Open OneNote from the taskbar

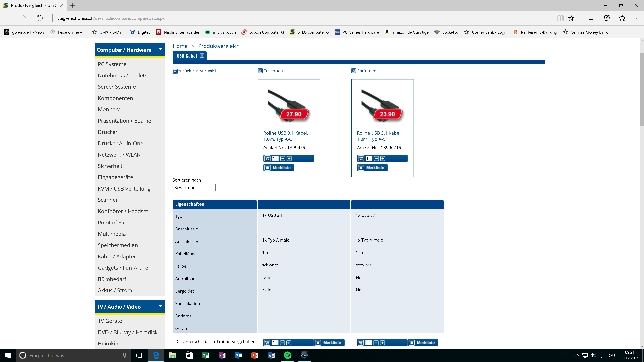[x=222, y=355]
